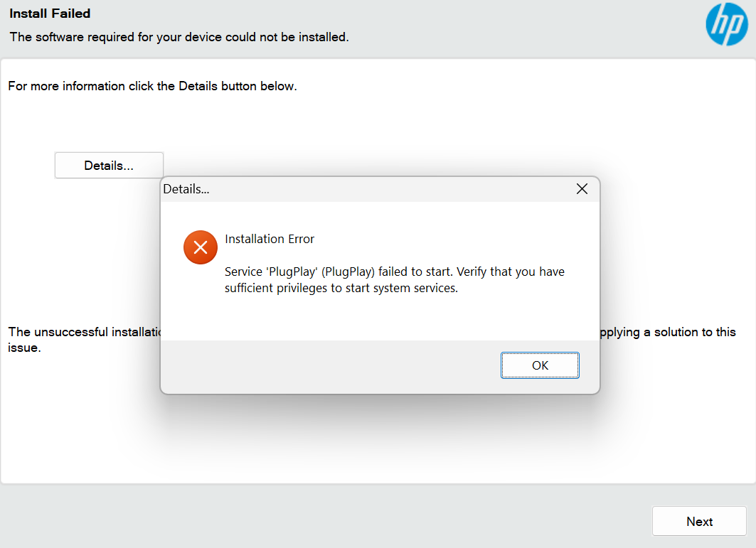Select the Installation Error heading text
The width and height of the screenshot is (756, 548).
pyautogui.click(x=270, y=239)
